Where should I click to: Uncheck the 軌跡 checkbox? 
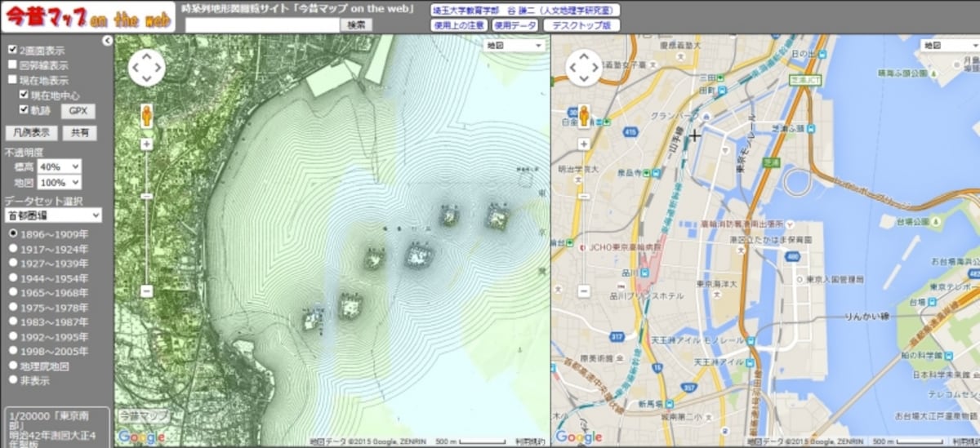pyautogui.click(x=24, y=109)
